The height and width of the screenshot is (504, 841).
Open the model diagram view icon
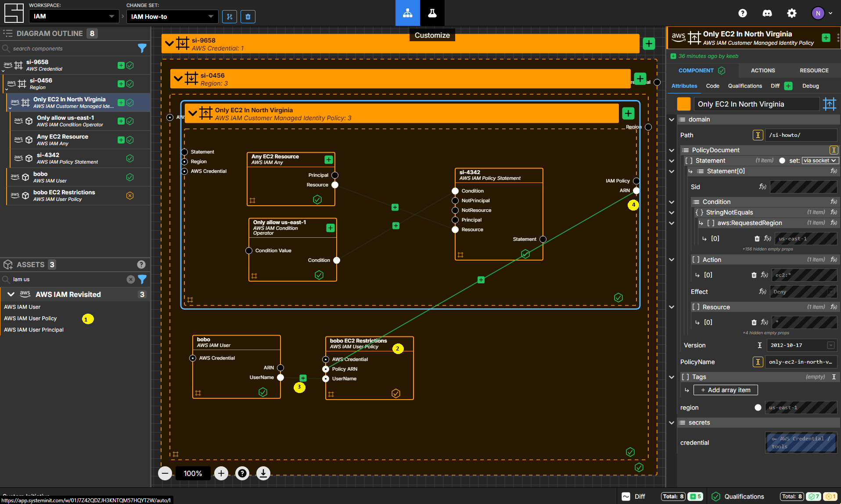[x=407, y=13]
